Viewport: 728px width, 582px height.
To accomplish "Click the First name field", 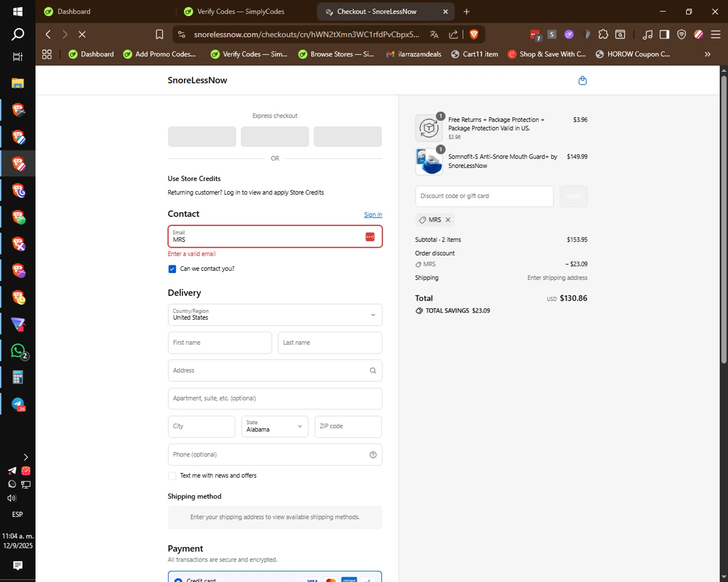I will pyautogui.click(x=220, y=343).
